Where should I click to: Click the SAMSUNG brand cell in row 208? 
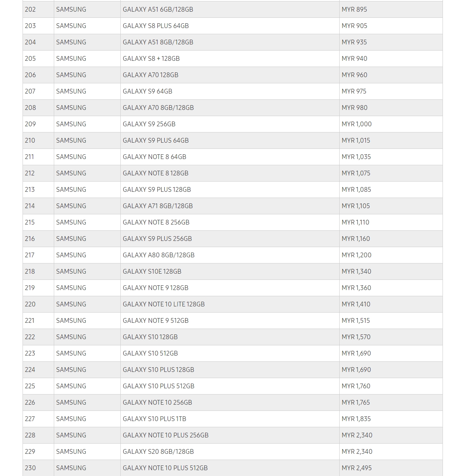click(71, 108)
